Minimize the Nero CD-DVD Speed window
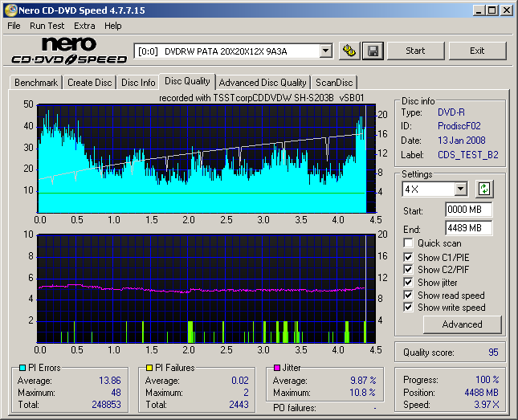Viewport: 518px width, 420px height. point(479,10)
